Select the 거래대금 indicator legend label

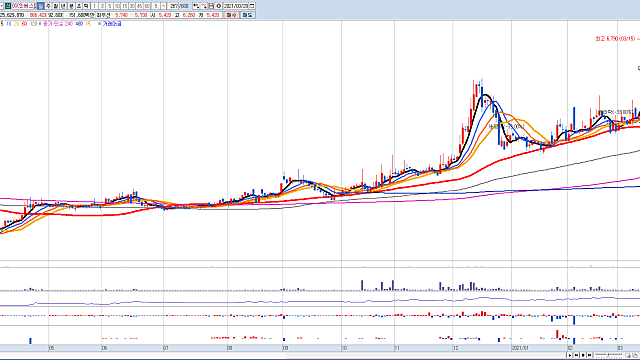(x=112, y=24)
